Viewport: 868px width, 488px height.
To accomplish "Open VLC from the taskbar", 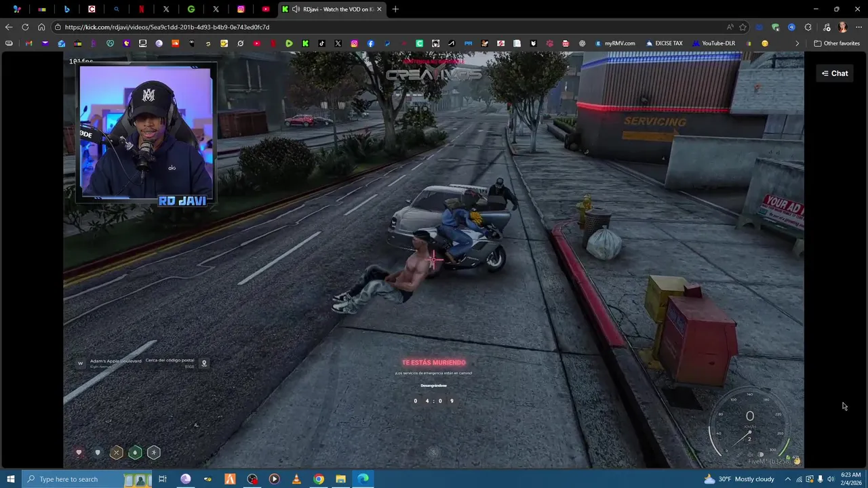I will pyautogui.click(x=296, y=479).
